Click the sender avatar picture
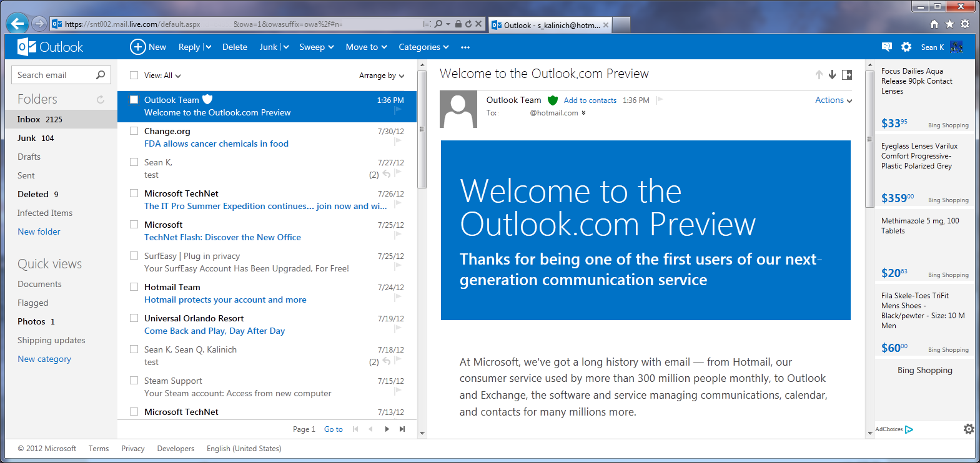Viewport: 980px width, 463px height. point(458,109)
